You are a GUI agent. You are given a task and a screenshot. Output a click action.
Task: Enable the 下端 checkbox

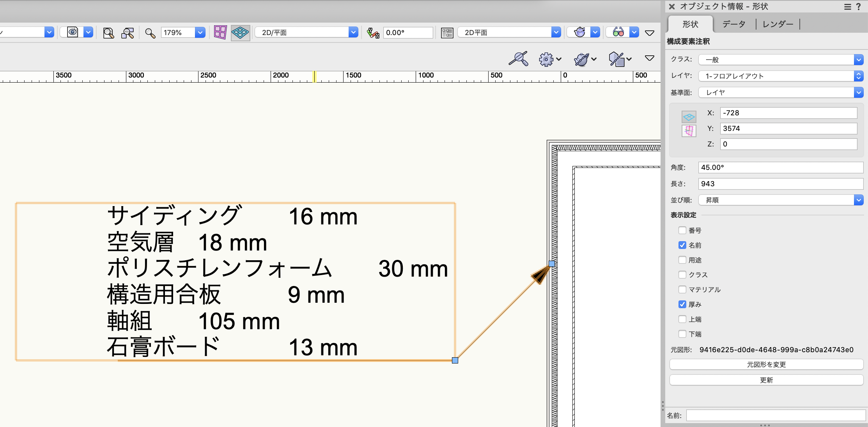point(682,334)
